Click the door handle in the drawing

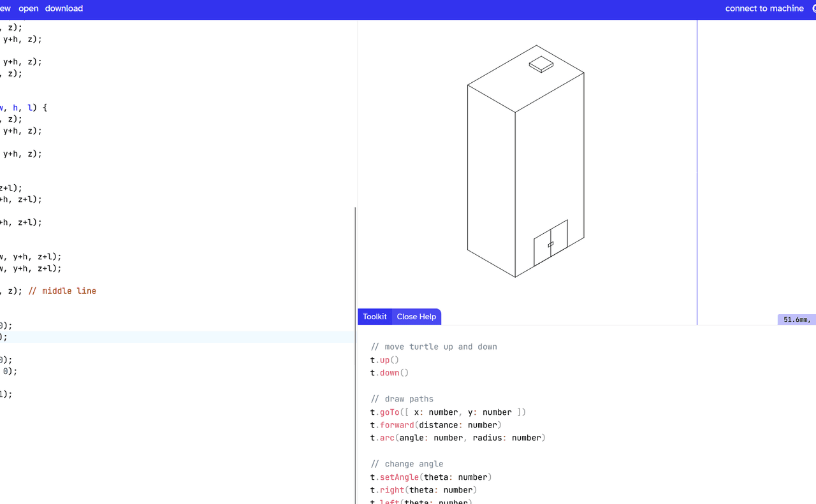point(551,244)
